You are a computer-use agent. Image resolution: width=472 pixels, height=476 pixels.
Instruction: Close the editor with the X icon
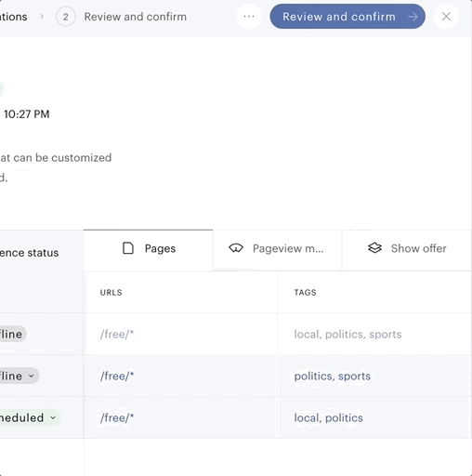click(446, 17)
